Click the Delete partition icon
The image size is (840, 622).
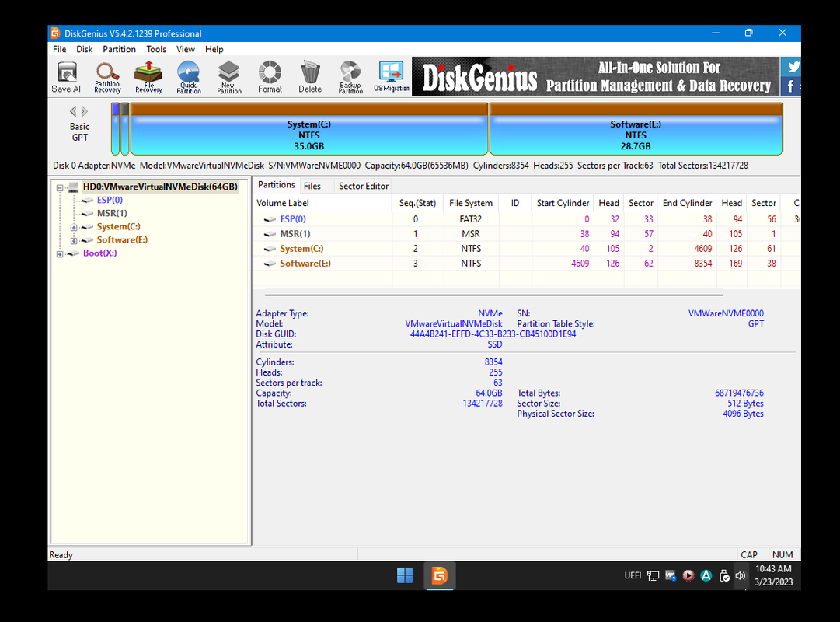click(310, 77)
